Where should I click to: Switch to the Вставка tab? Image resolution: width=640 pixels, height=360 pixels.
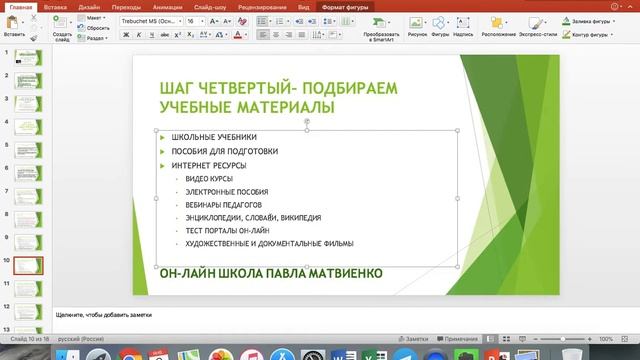pos(55,7)
